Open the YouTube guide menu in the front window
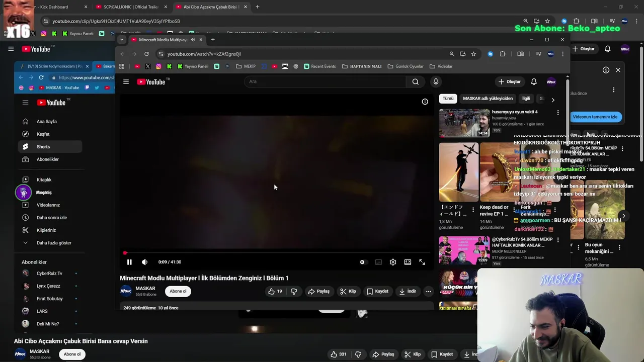Screen dimensions: 644x362 126,81
